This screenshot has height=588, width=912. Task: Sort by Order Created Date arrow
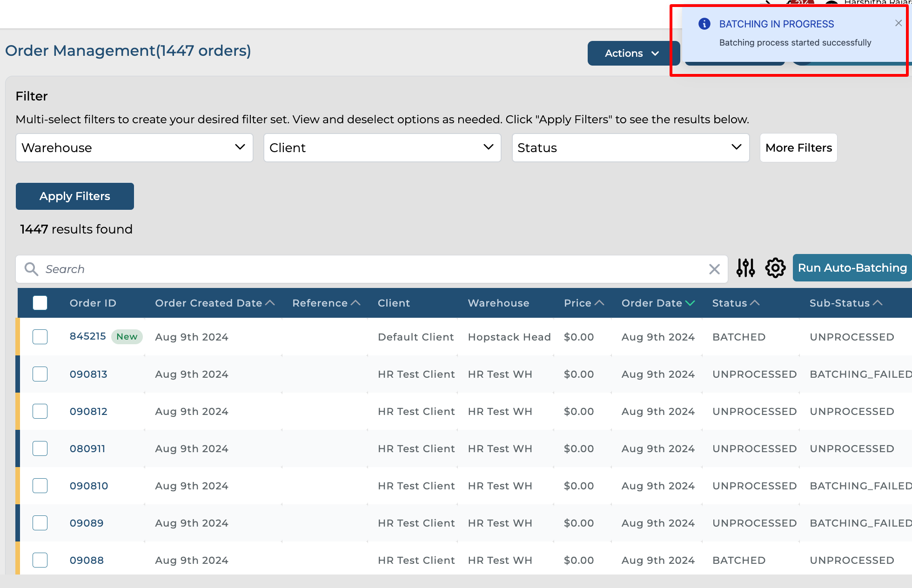270,303
